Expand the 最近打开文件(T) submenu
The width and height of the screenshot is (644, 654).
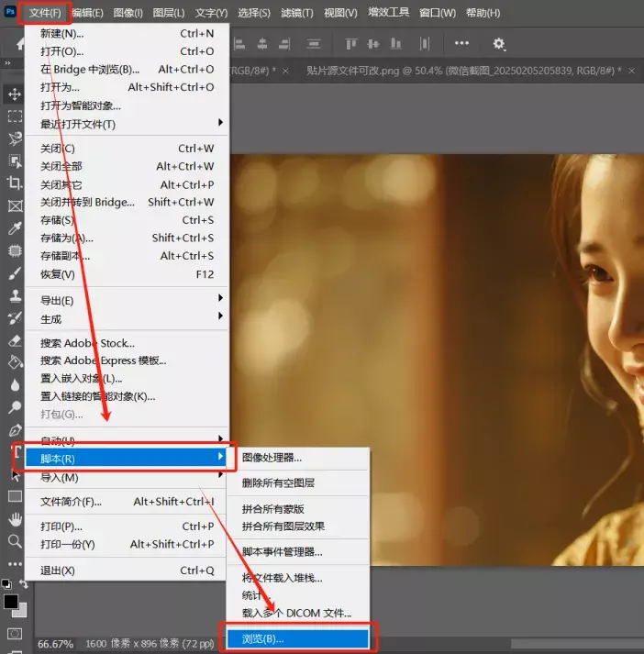tap(128, 124)
